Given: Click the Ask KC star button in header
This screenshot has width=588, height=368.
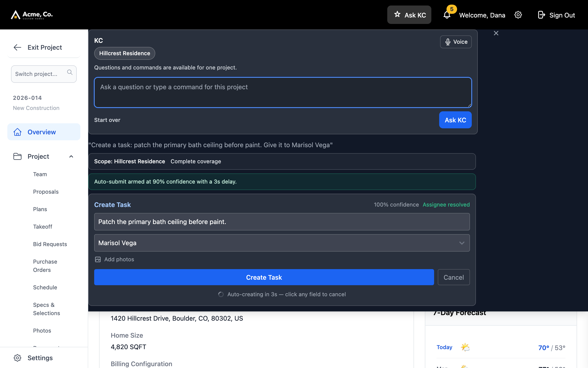Looking at the screenshot, I should click(409, 15).
